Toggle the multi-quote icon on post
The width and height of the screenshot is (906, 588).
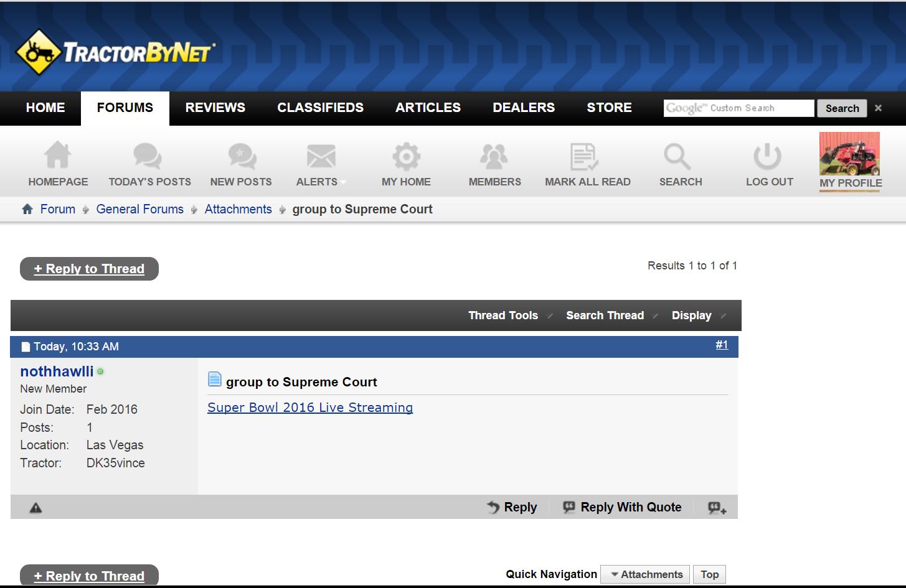[717, 508]
